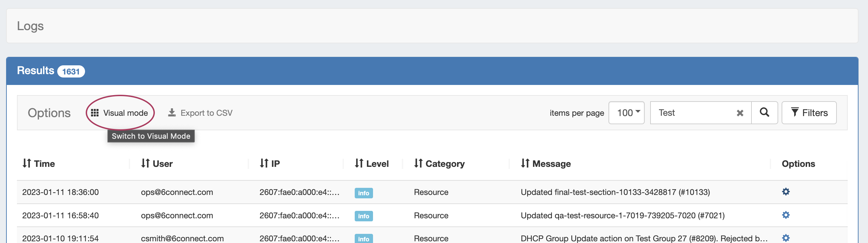
Task: Clear the Test search text
Action: 740,113
